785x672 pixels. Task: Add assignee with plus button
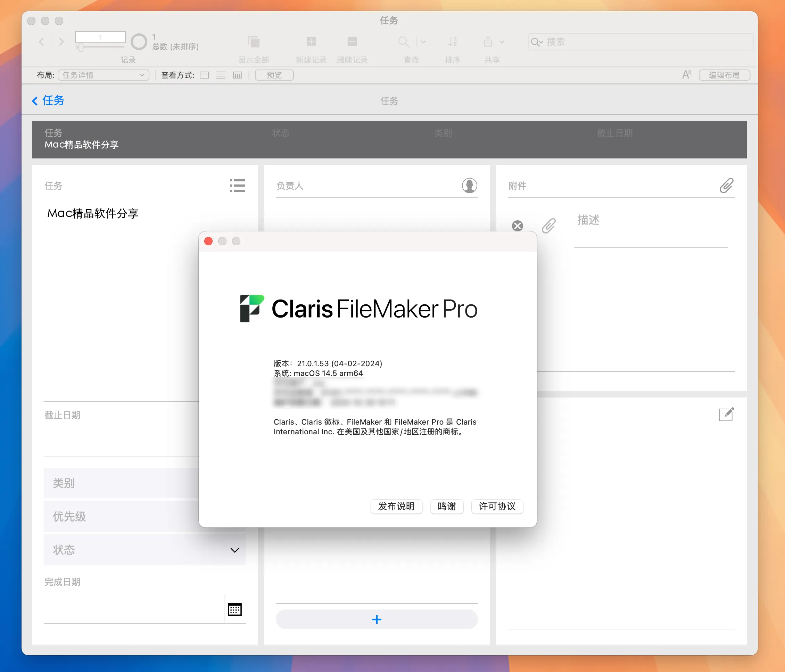[x=377, y=619]
